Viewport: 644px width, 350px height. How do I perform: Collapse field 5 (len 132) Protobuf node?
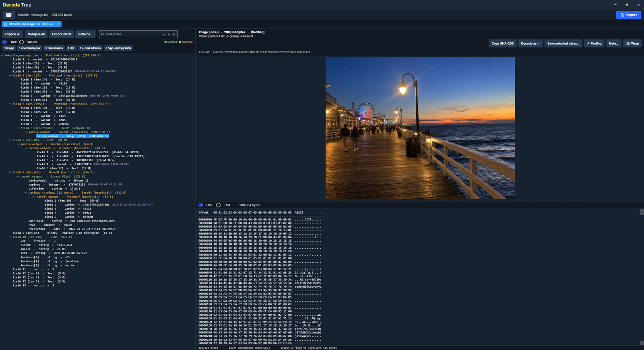point(10,76)
